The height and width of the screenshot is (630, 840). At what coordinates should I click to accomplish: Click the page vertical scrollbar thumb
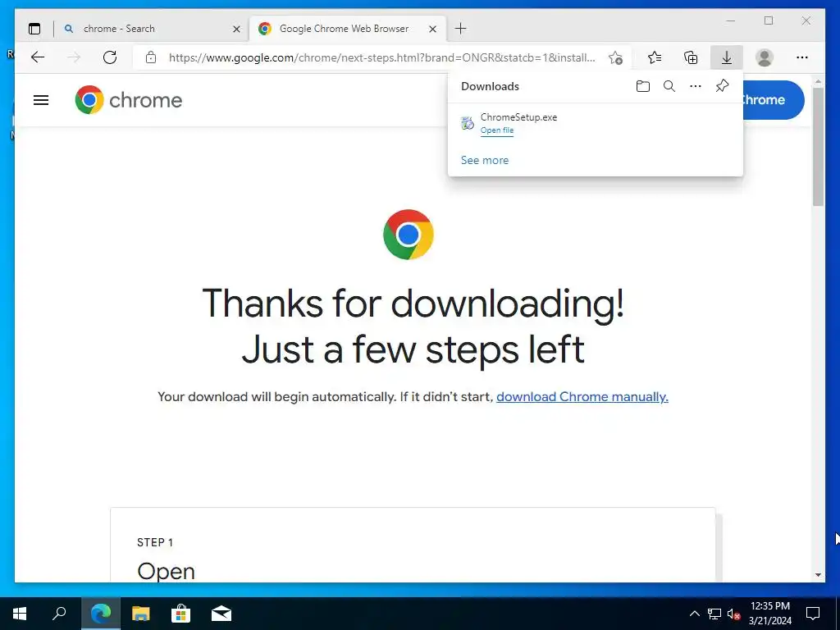click(818, 146)
